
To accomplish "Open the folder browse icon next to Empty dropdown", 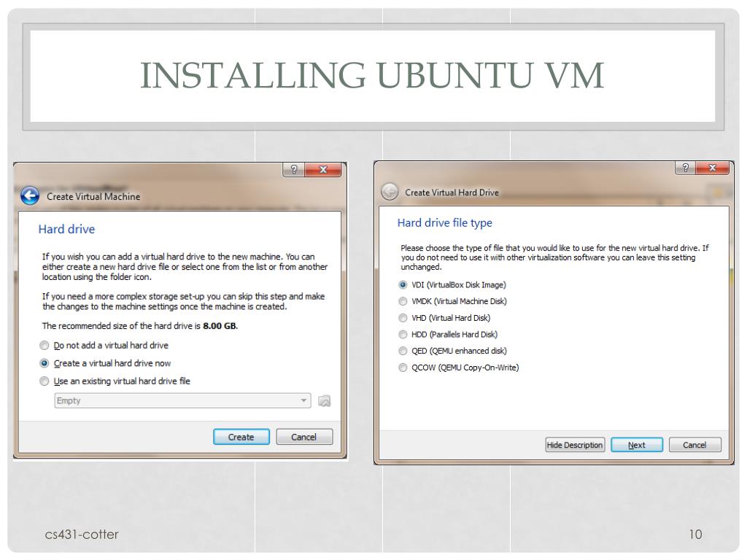I will click(325, 401).
